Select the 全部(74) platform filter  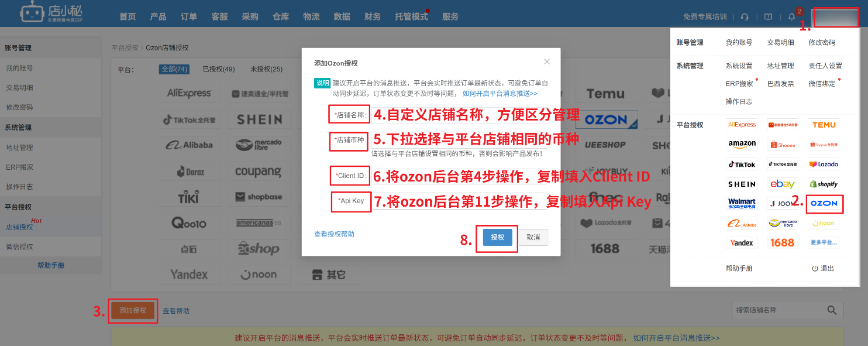click(174, 69)
